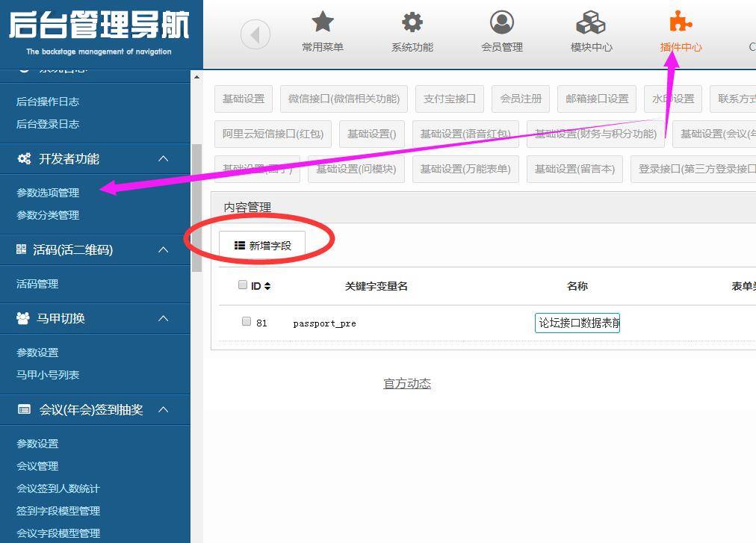The height and width of the screenshot is (543, 756).
Task: Select 基础设置(问模块) tab
Action: click(356, 169)
